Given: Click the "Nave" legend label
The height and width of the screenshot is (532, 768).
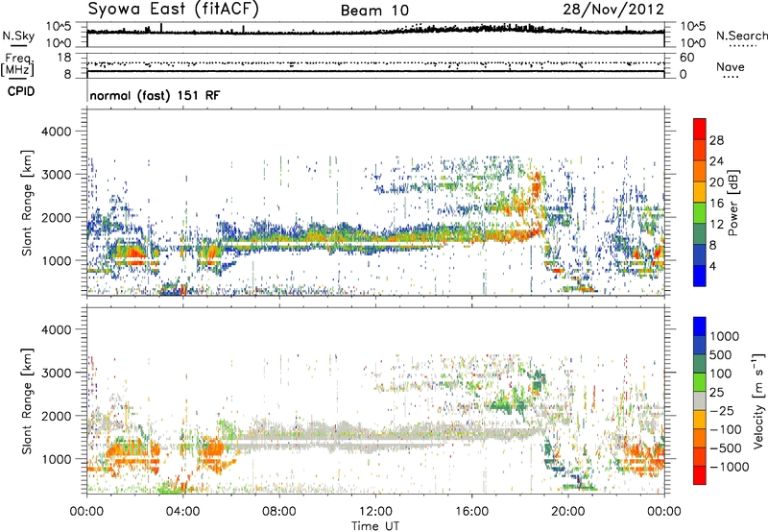Looking at the screenshot, I should tap(731, 66).
